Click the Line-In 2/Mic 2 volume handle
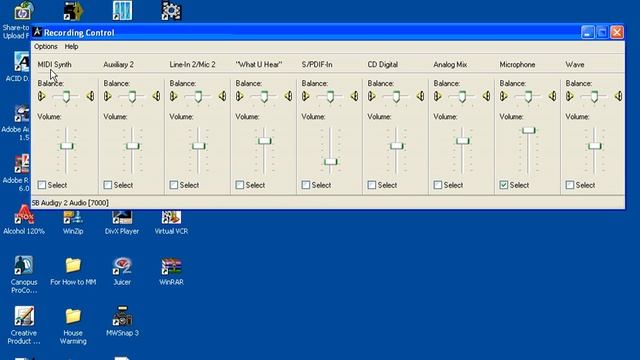This screenshot has width=640, height=360. (198, 146)
